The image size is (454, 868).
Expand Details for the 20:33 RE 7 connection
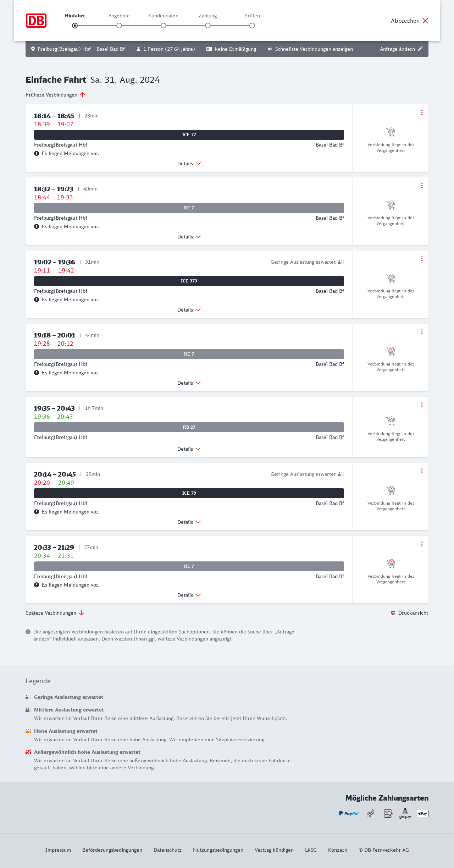[189, 595]
